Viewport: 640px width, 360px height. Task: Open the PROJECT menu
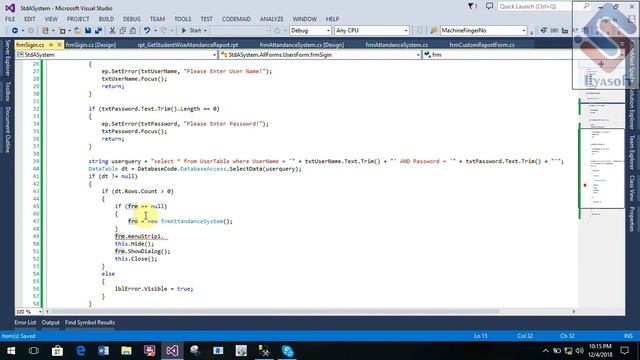(78, 19)
